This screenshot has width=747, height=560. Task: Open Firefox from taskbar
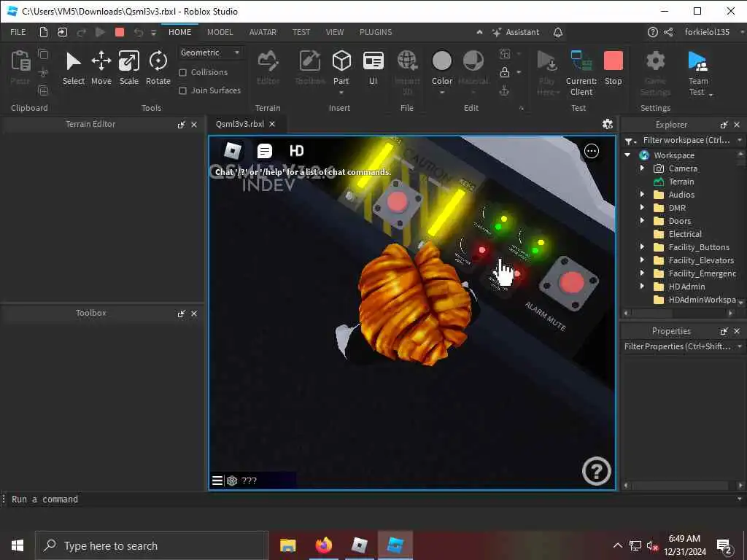tap(323, 545)
